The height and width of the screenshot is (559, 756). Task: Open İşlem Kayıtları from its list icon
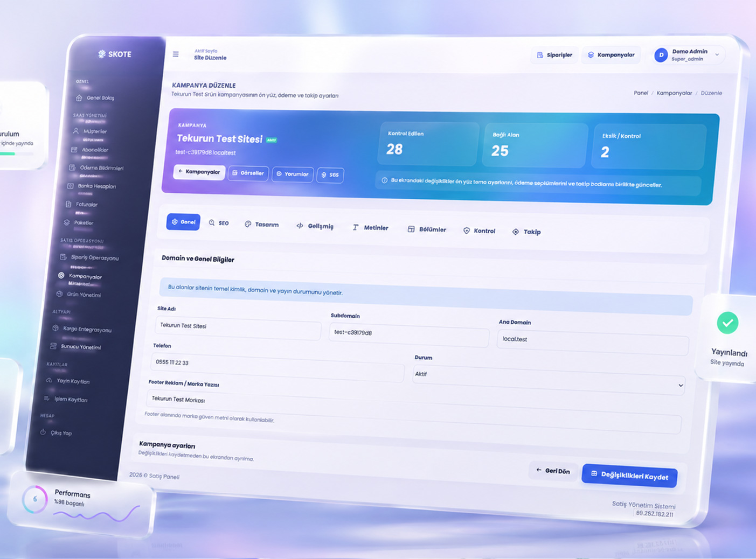tap(47, 399)
